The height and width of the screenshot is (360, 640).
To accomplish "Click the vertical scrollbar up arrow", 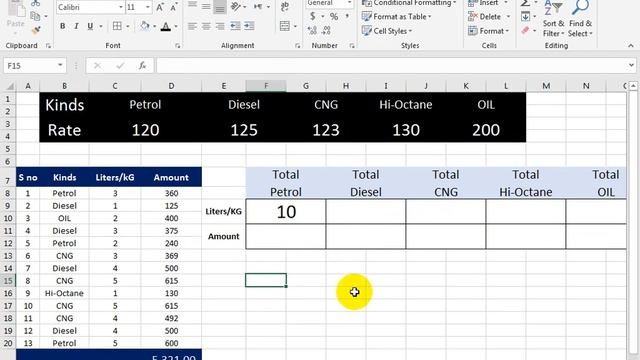I will click(x=633, y=86).
